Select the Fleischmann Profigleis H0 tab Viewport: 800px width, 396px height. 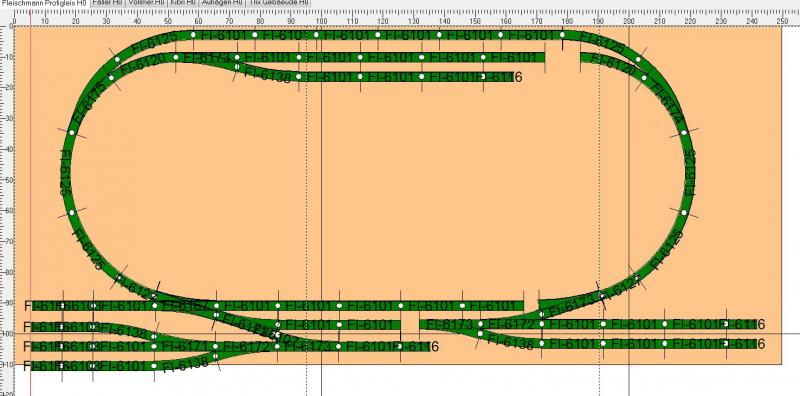coord(44,2)
